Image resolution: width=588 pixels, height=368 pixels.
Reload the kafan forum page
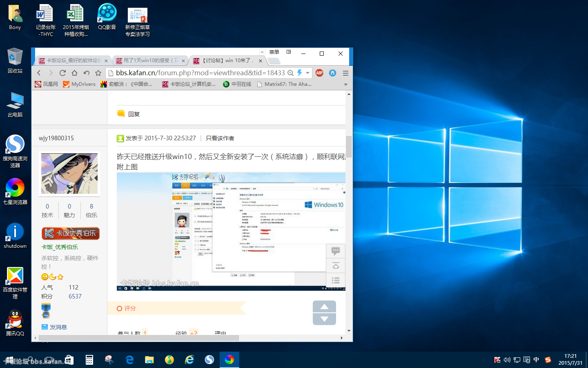[x=62, y=73]
